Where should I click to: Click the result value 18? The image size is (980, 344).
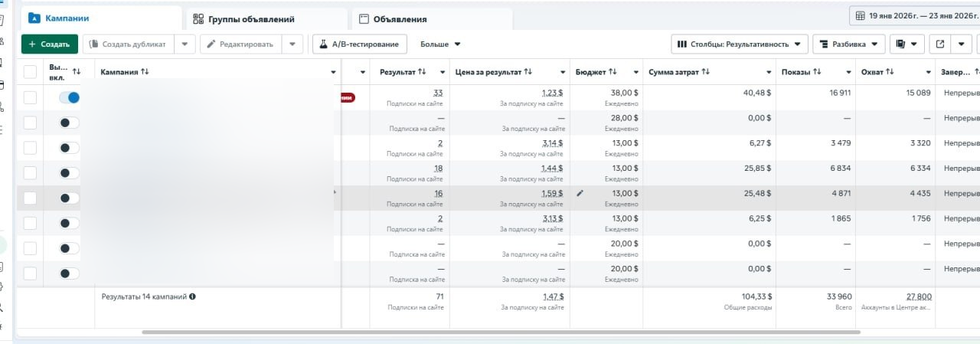click(x=438, y=169)
